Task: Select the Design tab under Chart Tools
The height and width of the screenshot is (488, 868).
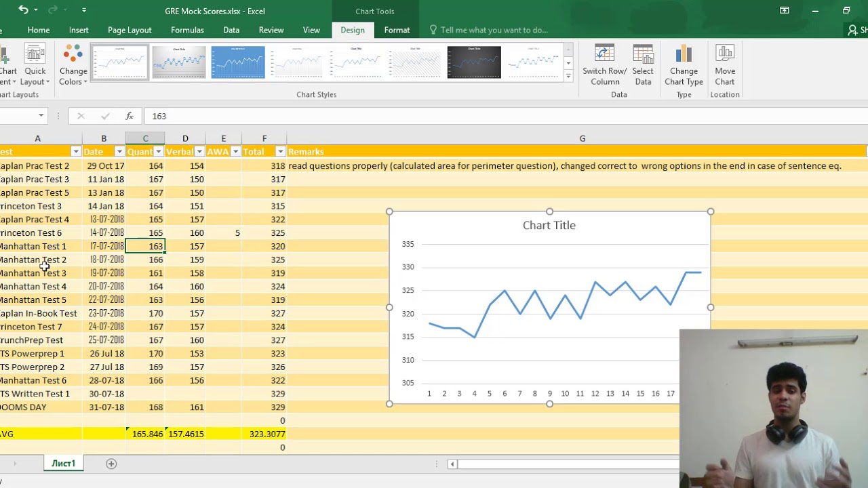Action: (353, 30)
